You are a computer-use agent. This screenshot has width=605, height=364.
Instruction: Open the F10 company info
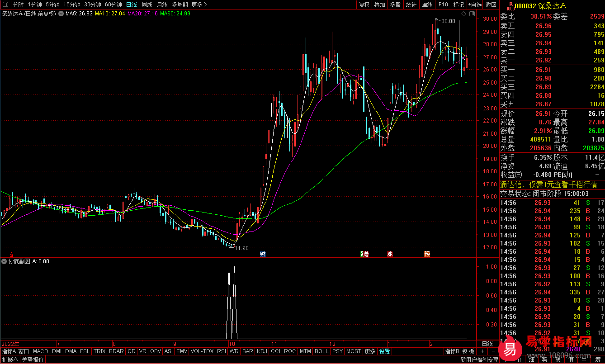coord(443,5)
